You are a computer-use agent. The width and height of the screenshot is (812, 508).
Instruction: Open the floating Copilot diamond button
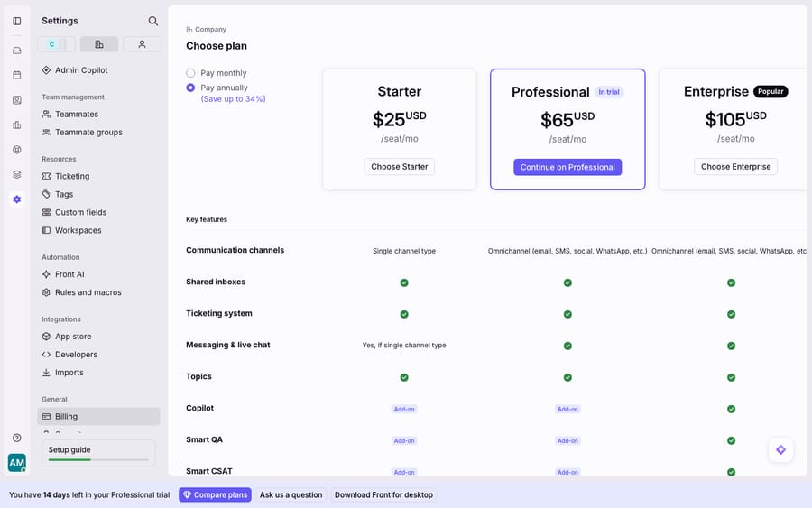780,450
